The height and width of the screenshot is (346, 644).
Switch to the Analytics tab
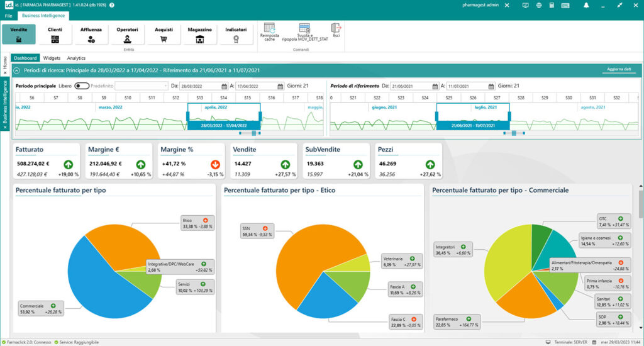[76, 58]
